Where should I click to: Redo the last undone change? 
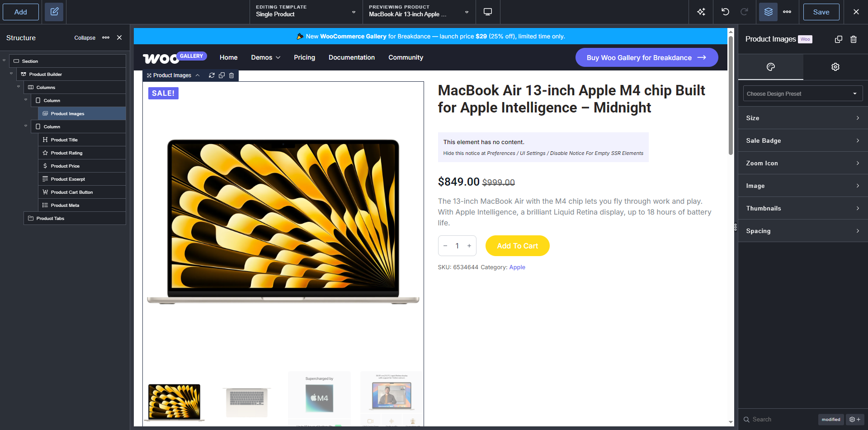[744, 12]
